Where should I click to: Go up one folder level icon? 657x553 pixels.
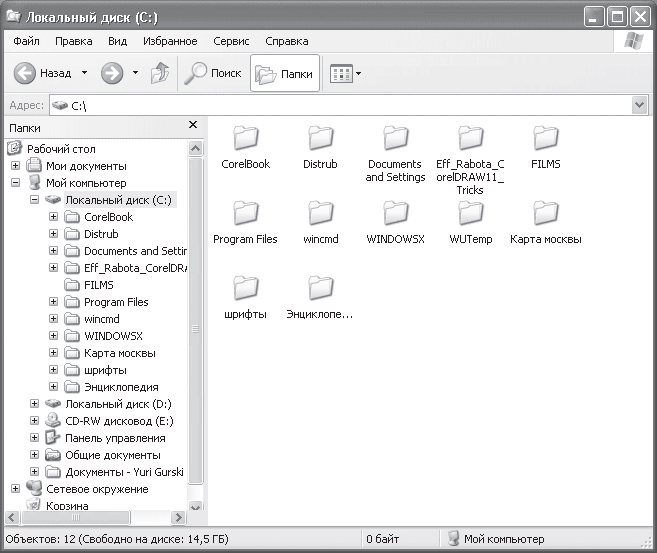(160, 73)
